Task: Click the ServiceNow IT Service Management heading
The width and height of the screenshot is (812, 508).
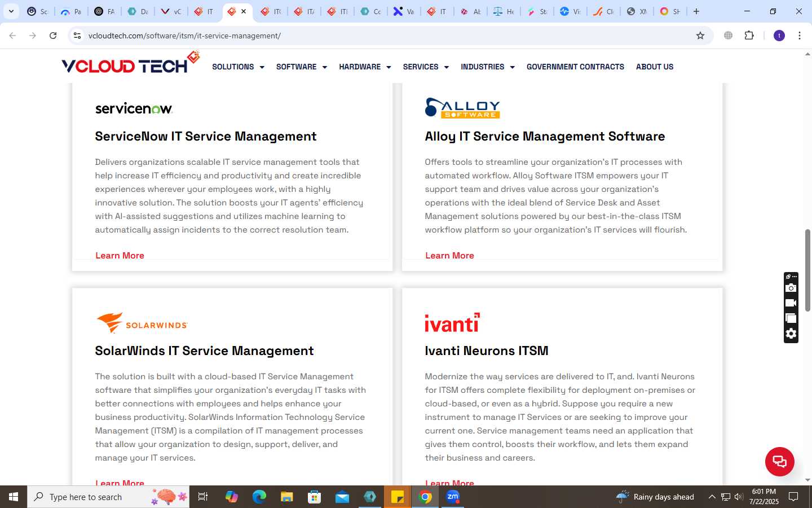Action: tap(206, 137)
